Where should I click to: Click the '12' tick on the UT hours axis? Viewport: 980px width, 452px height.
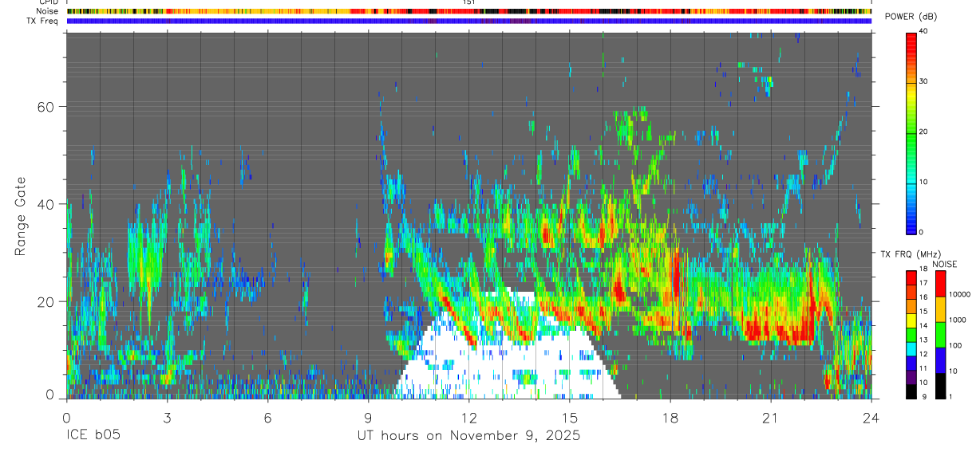pyautogui.click(x=469, y=418)
